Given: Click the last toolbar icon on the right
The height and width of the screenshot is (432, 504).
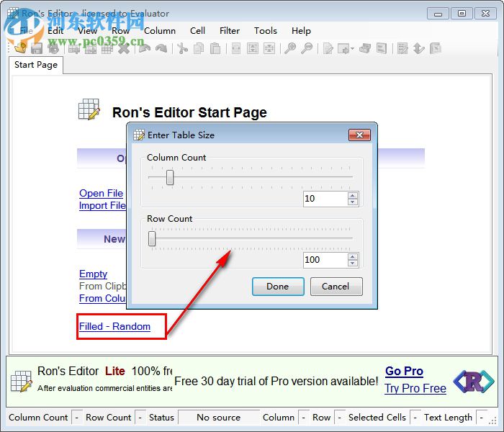Looking at the screenshot, I should [x=435, y=48].
